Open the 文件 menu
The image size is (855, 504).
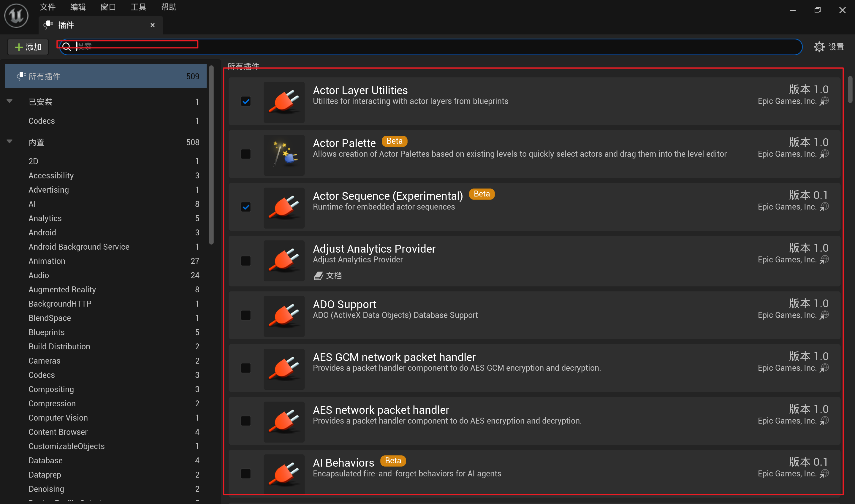coord(47,7)
